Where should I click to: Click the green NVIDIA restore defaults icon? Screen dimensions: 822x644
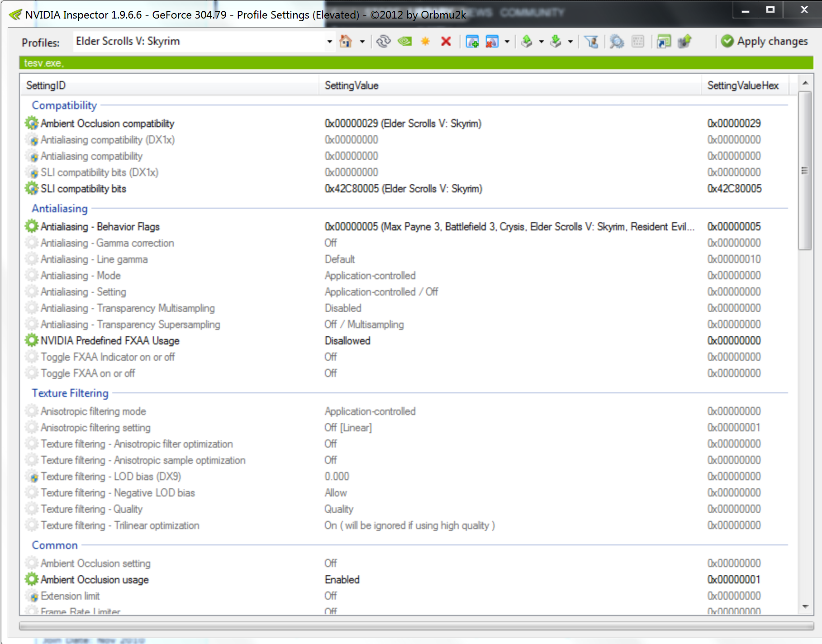click(405, 42)
